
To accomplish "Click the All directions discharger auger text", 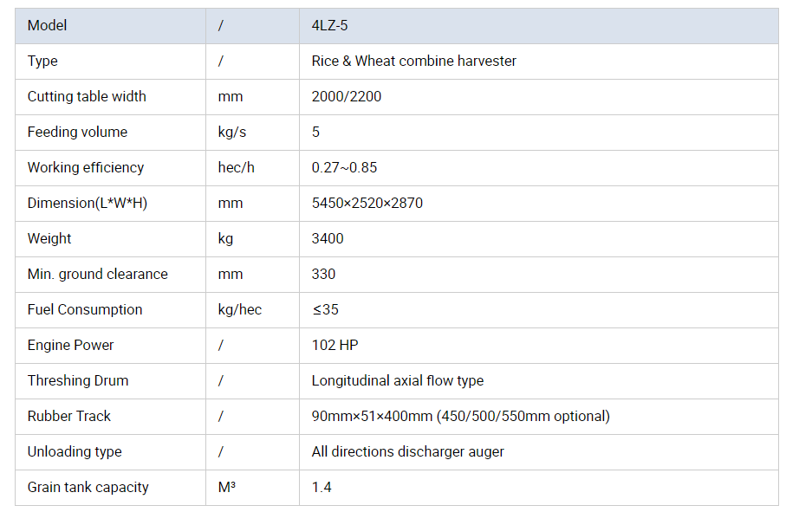I will 407,452.
